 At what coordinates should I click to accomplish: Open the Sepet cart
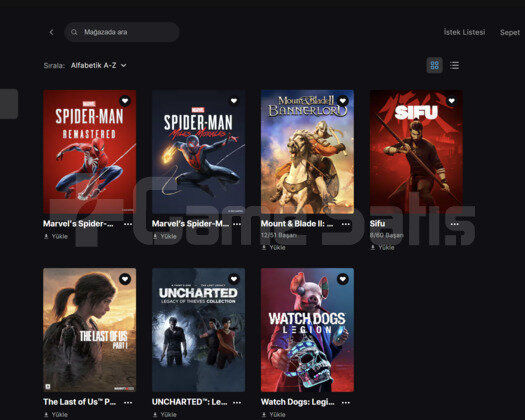click(510, 32)
